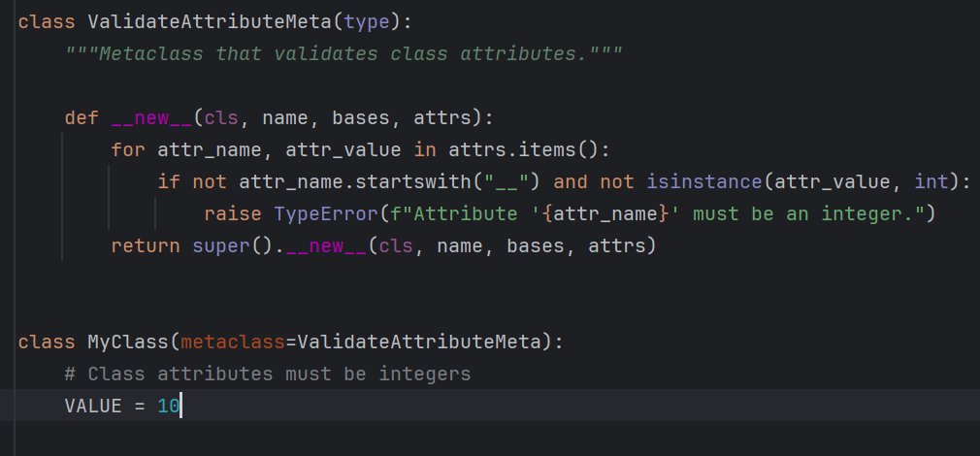
Task: Click attr_value in the for loop header
Action: [x=343, y=150]
